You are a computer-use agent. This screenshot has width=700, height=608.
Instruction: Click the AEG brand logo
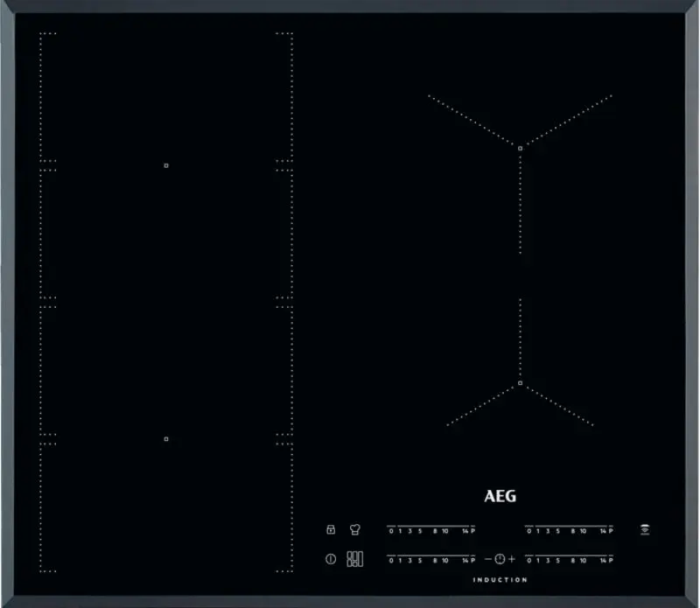tap(500, 496)
